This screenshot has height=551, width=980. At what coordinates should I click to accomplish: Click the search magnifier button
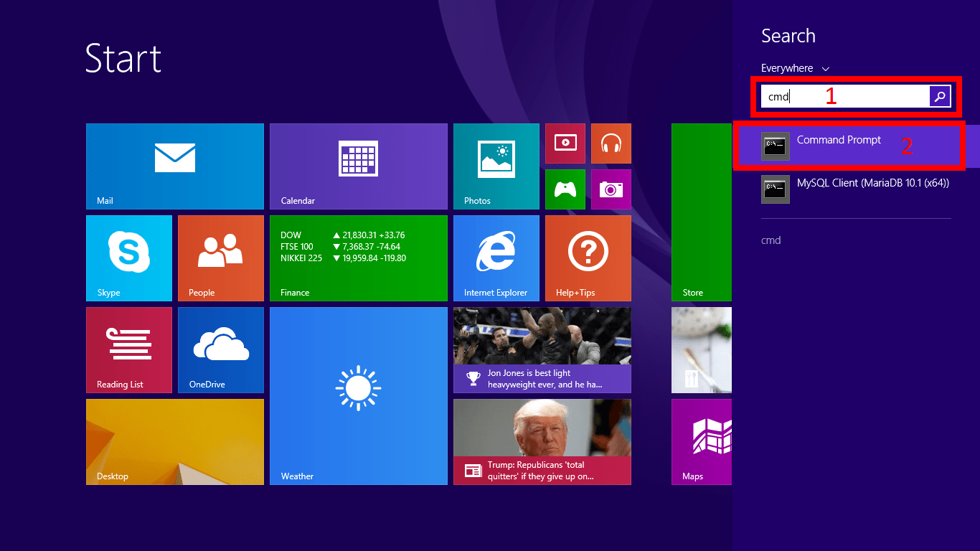point(940,96)
